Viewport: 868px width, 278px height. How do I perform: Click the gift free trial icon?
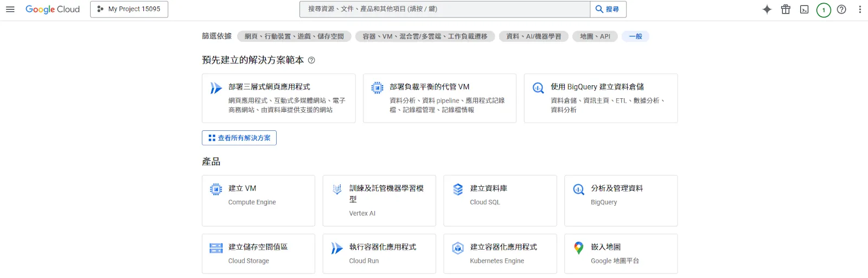point(786,9)
